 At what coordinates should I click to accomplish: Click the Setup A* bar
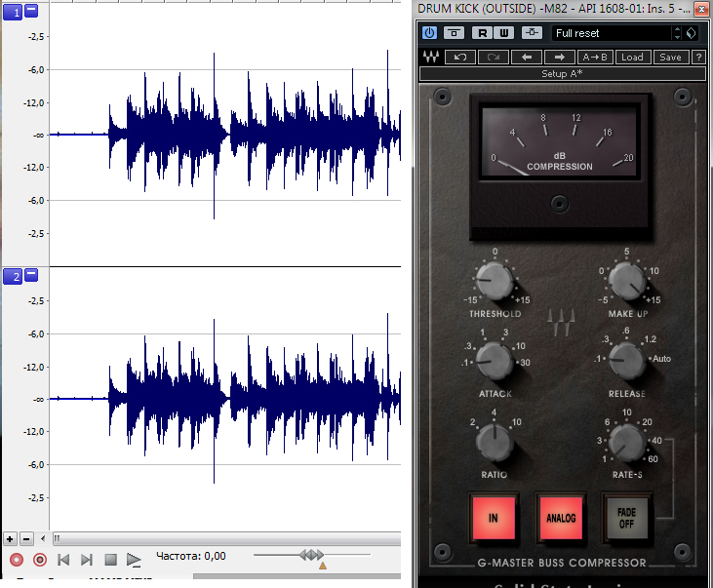coord(562,74)
